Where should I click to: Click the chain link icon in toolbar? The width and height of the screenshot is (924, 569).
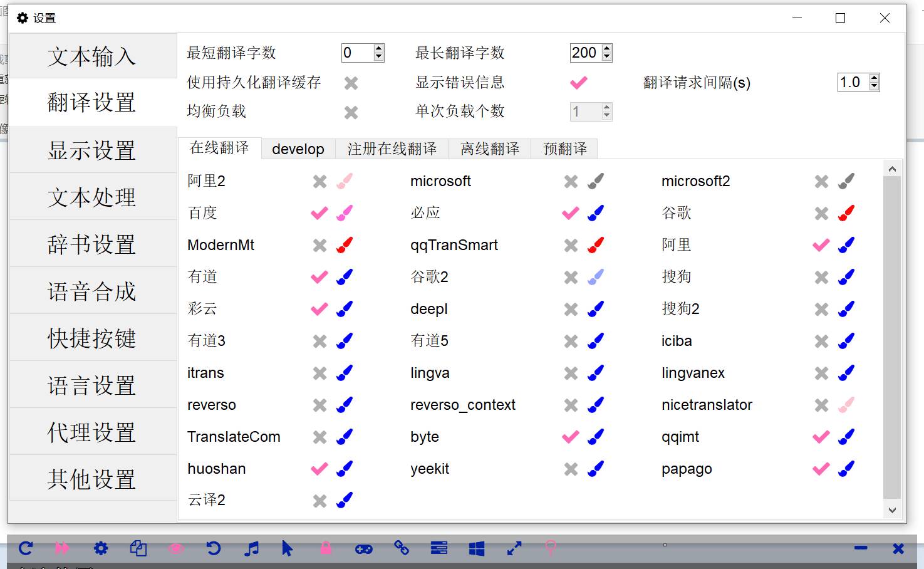[x=402, y=548]
